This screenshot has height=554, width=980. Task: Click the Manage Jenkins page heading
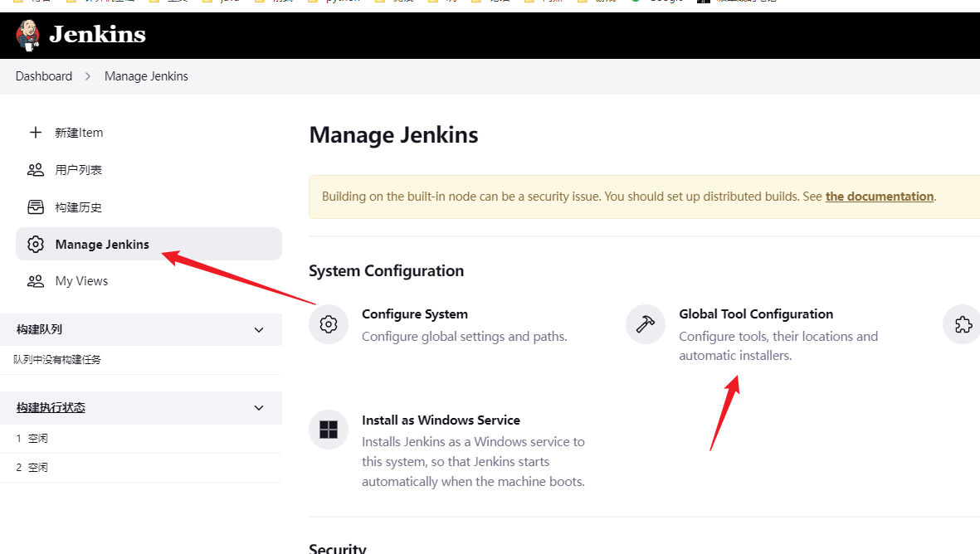pyautogui.click(x=394, y=135)
